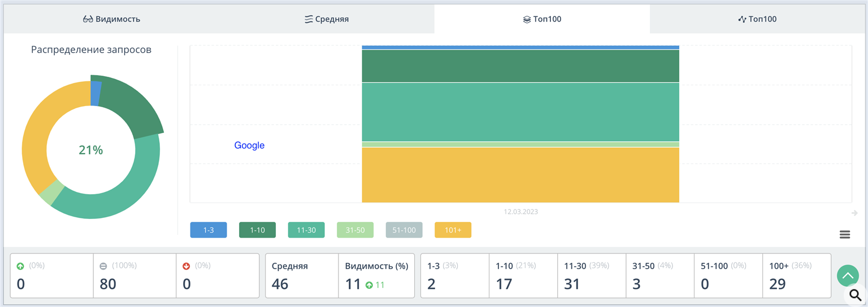Open the last Топ100 line-chart tab
Image resolution: width=868 pixels, height=307 pixels.
pos(757,19)
